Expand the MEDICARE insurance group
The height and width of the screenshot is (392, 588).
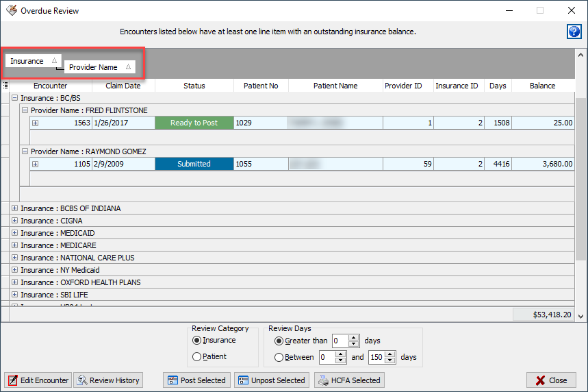pos(14,245)
